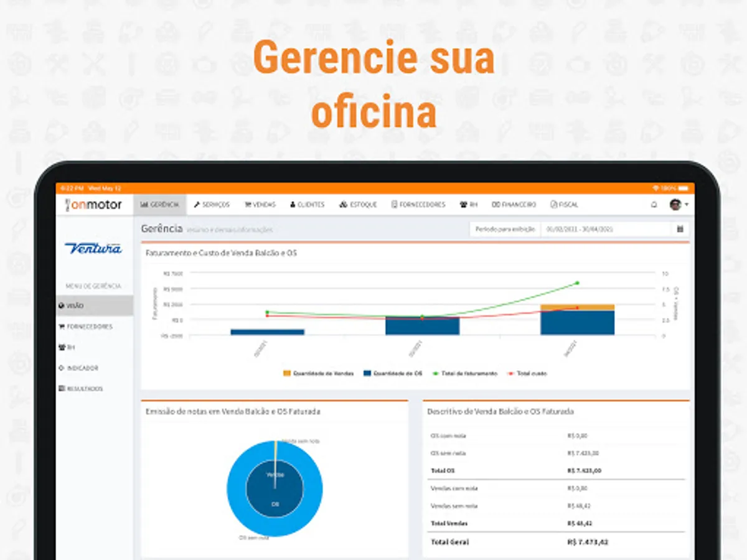The width and height of the screenshot is (747, 560).
Task: Toggle Total custo legend entry
Action: point(527,373)
